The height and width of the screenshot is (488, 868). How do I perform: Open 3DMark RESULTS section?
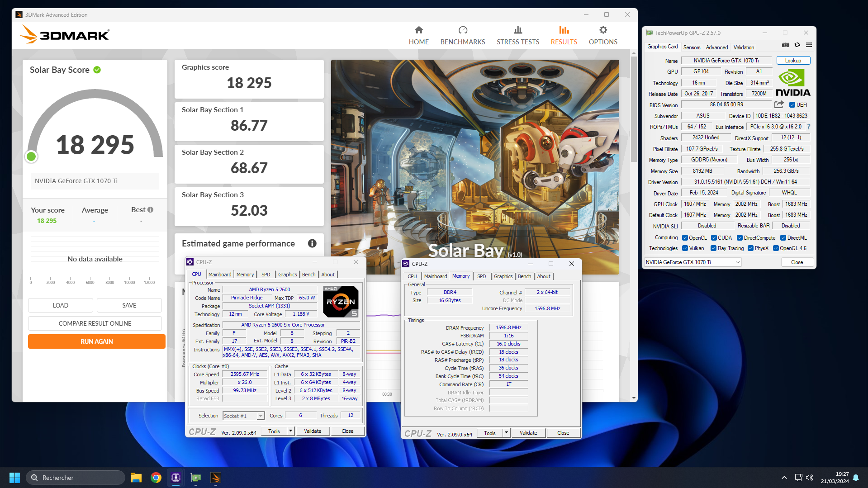point(564,35)
